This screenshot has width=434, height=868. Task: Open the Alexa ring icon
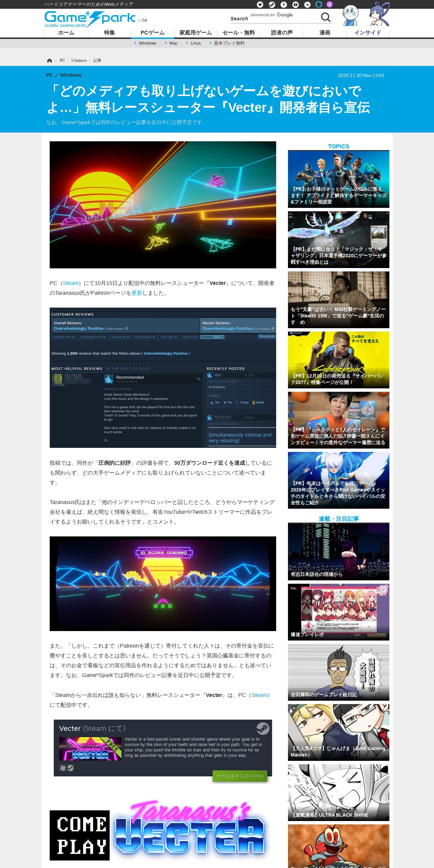319,4
